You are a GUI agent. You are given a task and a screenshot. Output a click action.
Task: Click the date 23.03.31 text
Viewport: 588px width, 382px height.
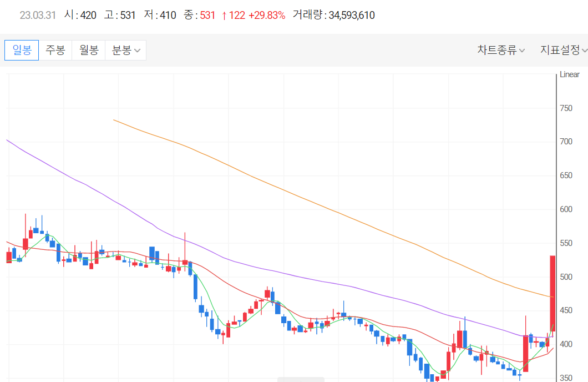(x=38, y=16)
